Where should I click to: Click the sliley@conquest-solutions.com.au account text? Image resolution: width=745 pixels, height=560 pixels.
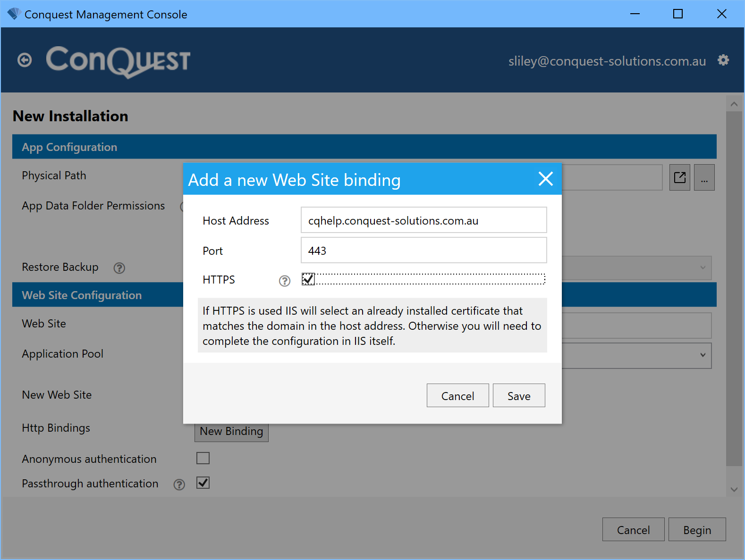pyautogui.click(x=607, y=61)
